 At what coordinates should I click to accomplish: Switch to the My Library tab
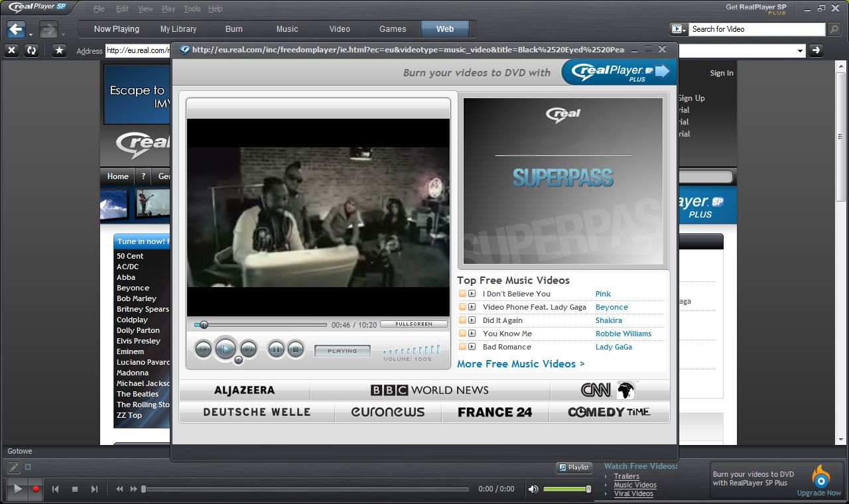178,29
